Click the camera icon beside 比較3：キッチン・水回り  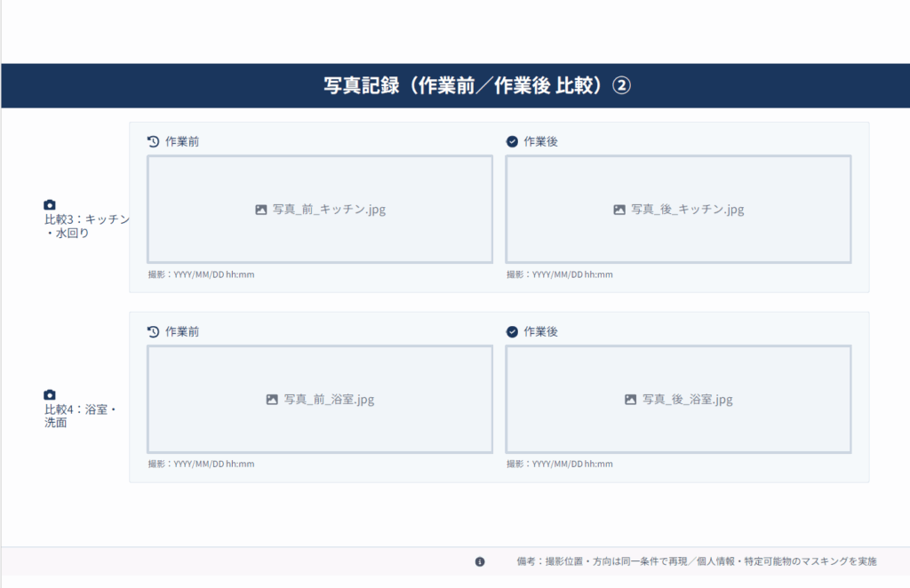pyautogui.click(x=49, y=206)
